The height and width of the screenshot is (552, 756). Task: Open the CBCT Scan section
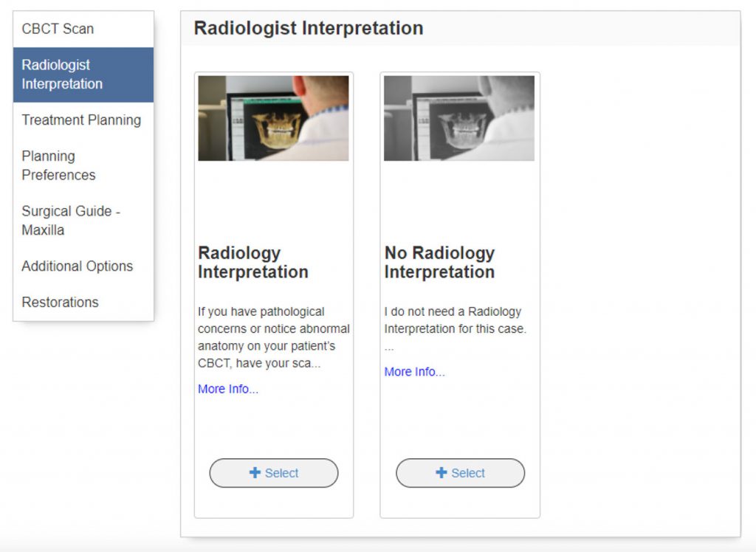[58, 30]
